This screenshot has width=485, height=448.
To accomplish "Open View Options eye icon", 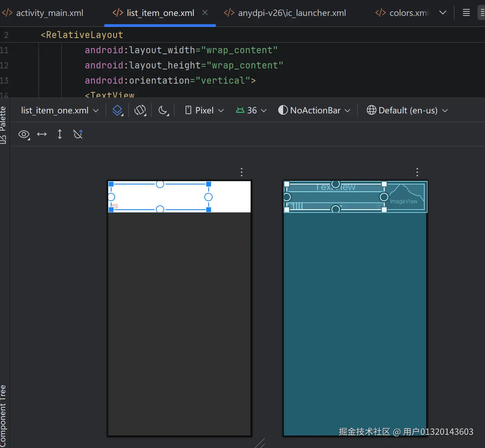I will click(24, 134).
